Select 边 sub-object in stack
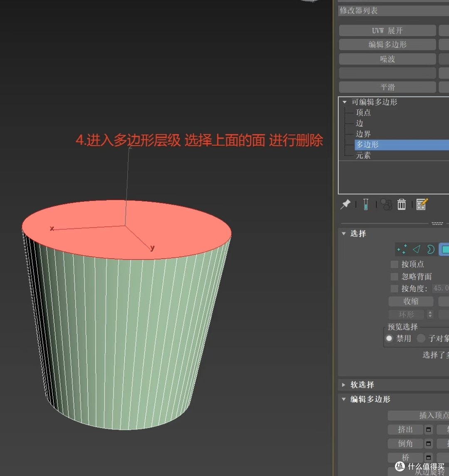 [360, 123]
